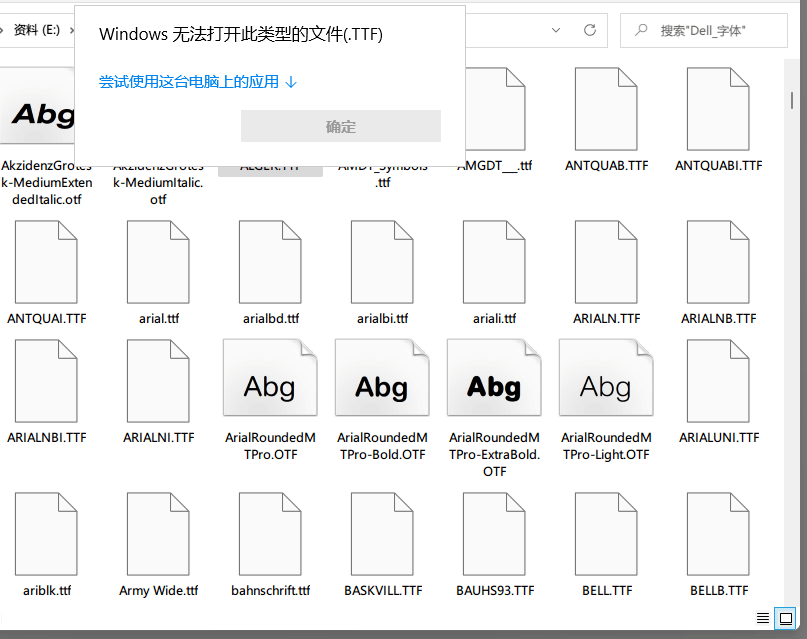The image size is (807, 639).
Task: Select the ArialRoundedMTPro-ExtraBold.OTF font preview
Action: [494, 378]
